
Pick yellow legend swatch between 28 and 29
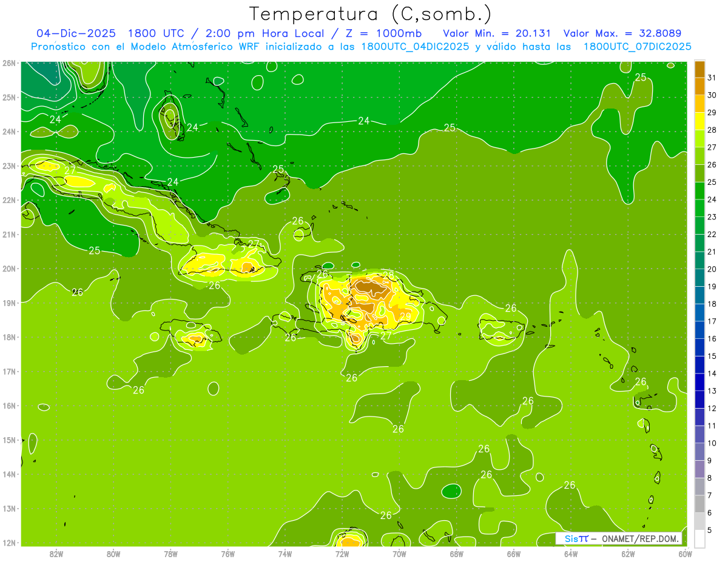(x=700, y=121)
